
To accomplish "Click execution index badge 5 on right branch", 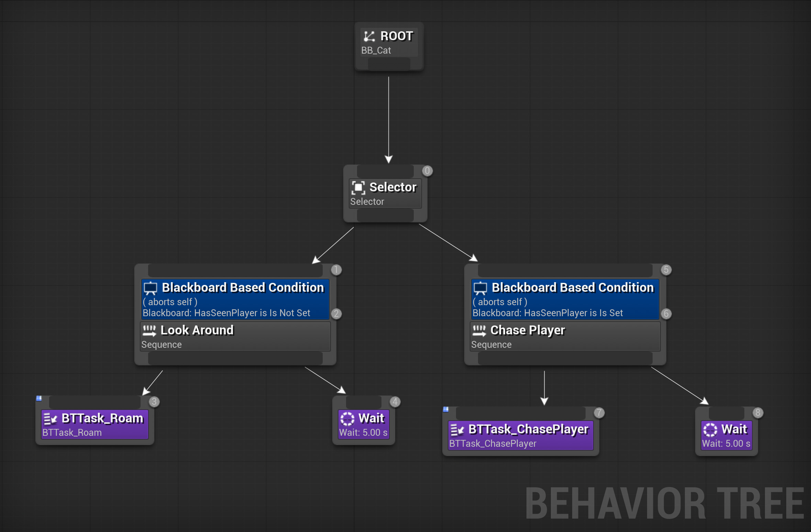I will pos(666,270).
